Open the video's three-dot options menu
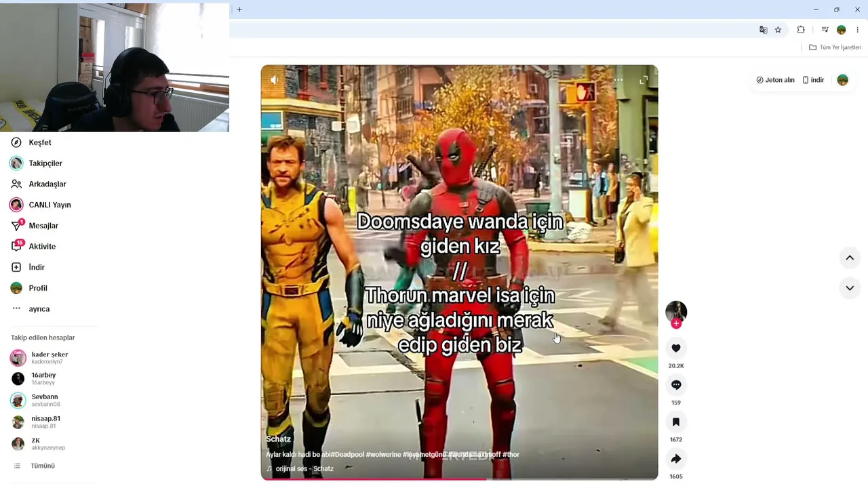Screen dimensions: 868x488 [618, 80]
